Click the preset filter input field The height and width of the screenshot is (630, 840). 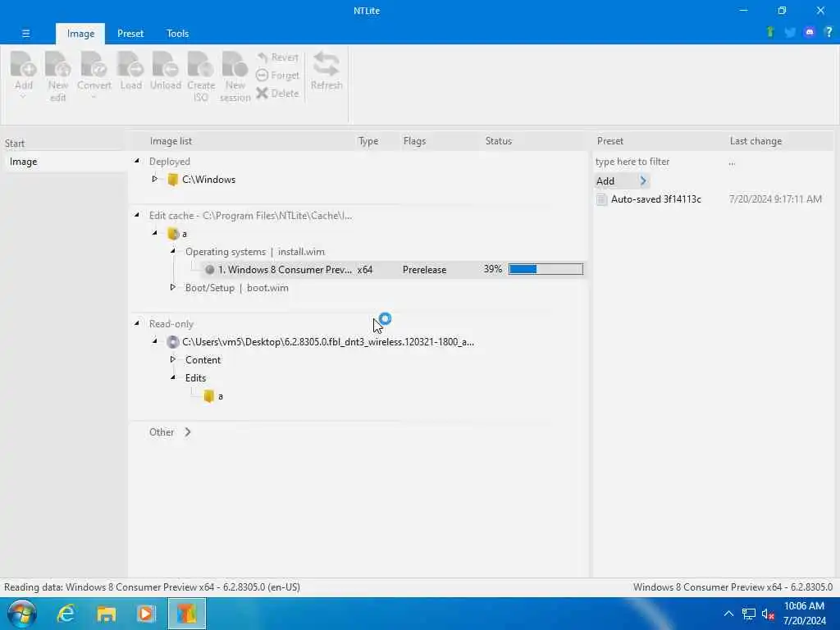click(657, 162)
